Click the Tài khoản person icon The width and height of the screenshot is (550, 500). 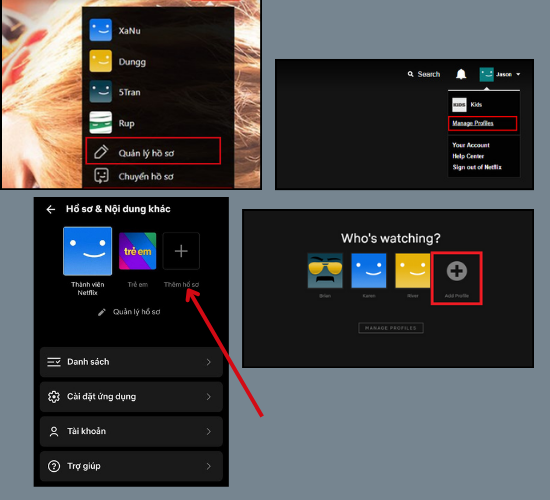(54, 431)
